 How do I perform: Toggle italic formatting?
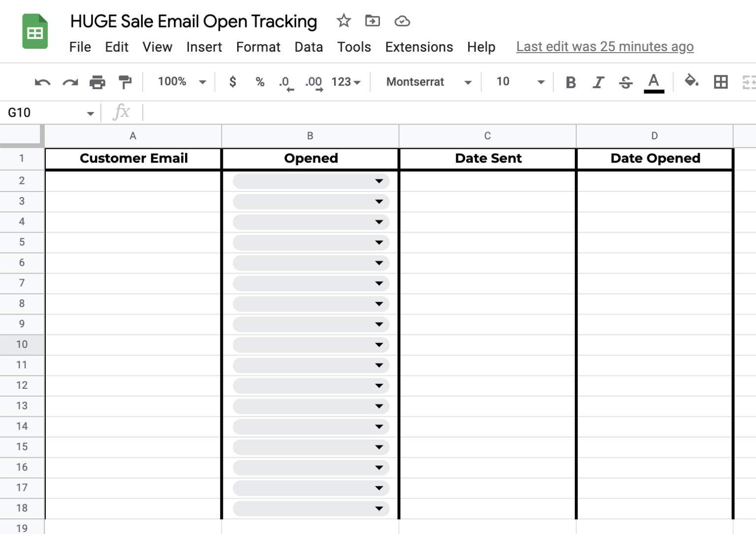tap(598, 82)
